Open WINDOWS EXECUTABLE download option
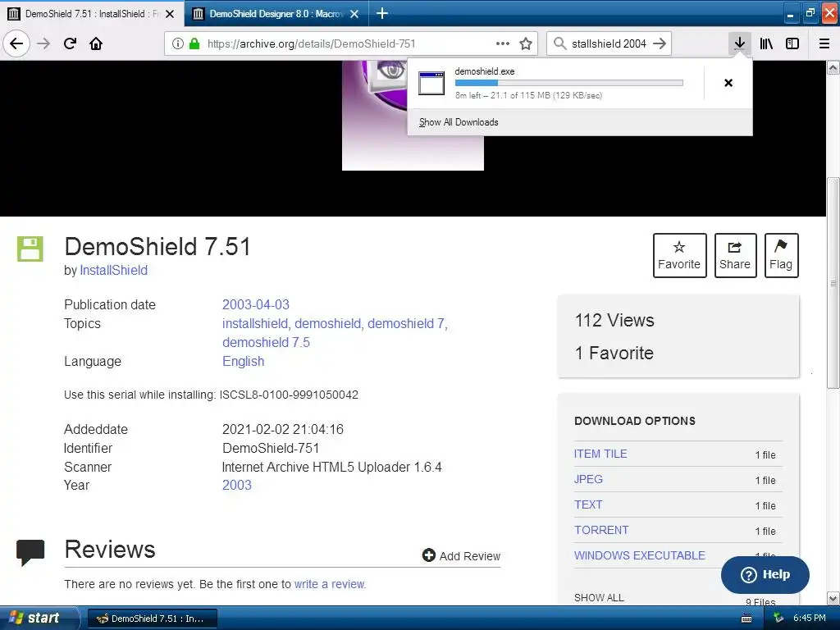 (x=640, y=555)
